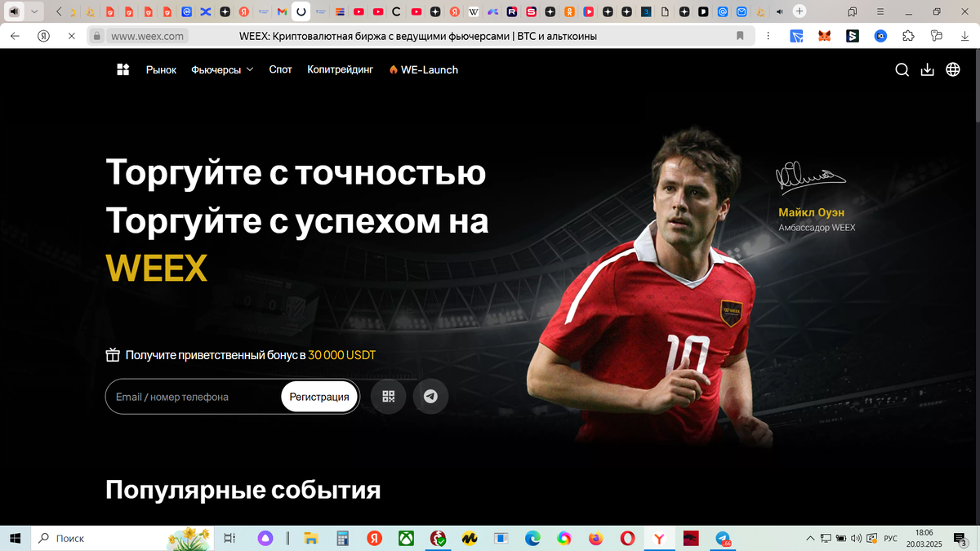Open a new tab with the plus button
Viewport: 980px width, 551px height.
click(800, 11)
